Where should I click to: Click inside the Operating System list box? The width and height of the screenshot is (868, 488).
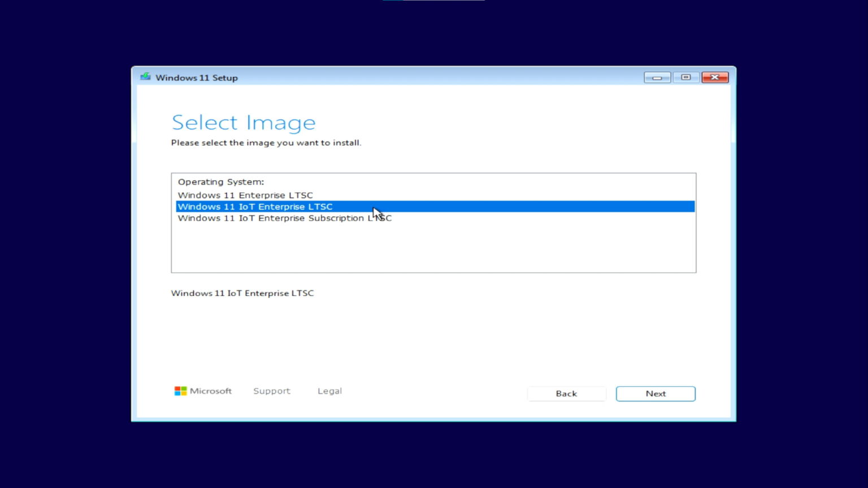(x=433, y=249)
